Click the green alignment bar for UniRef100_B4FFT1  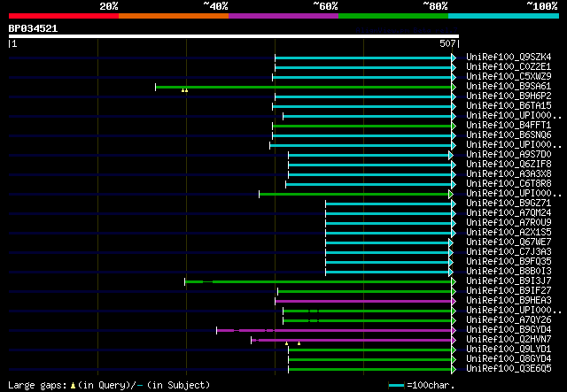pyautogui.click(x=361, y=126)
